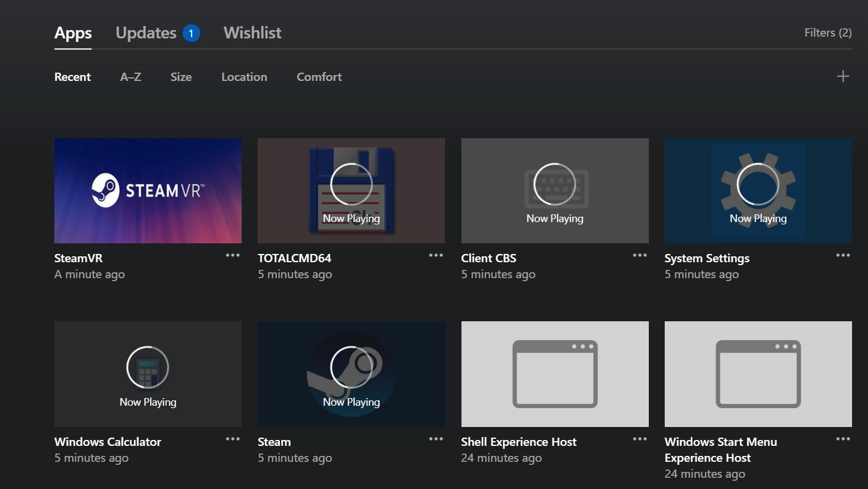Open the TOTALCMD64 three-dot menu
The image size is (868, 489).
point(436,256)
